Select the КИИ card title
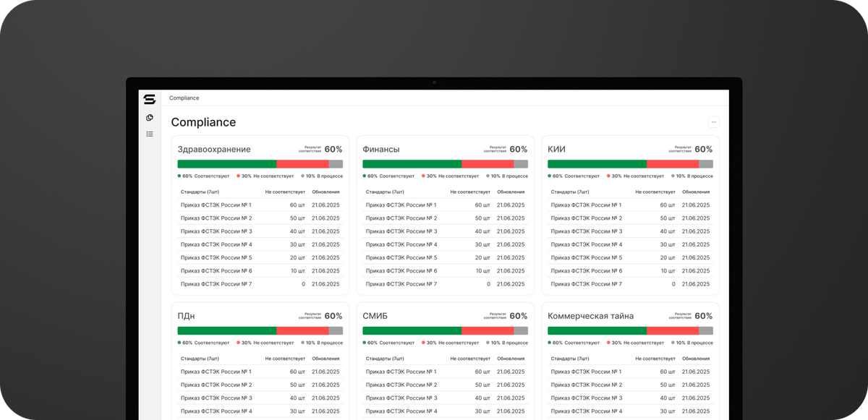Screen dimensions: 868x420 coord(557,150)
